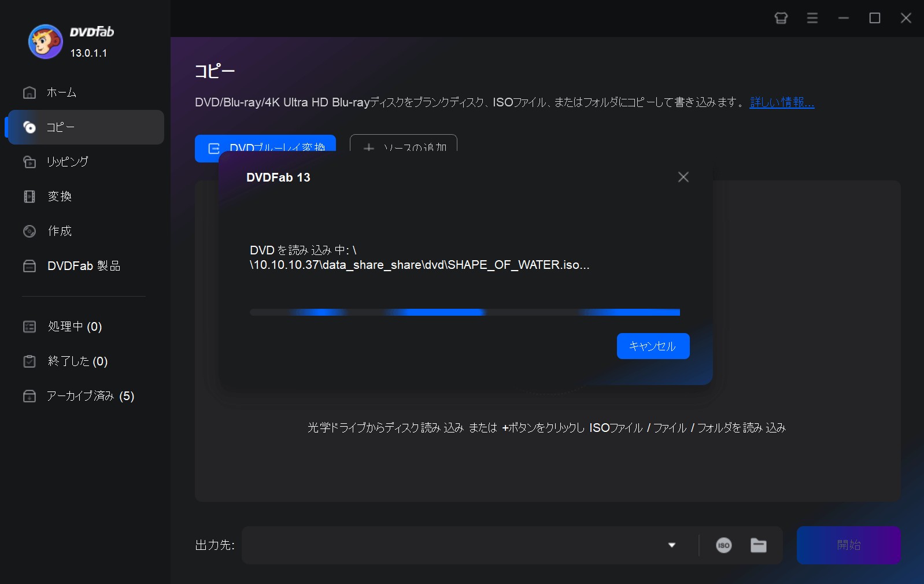Open アーカイブ済み (5) list
The width and height of the screenshot is (924, 584).
pos(86,396)
